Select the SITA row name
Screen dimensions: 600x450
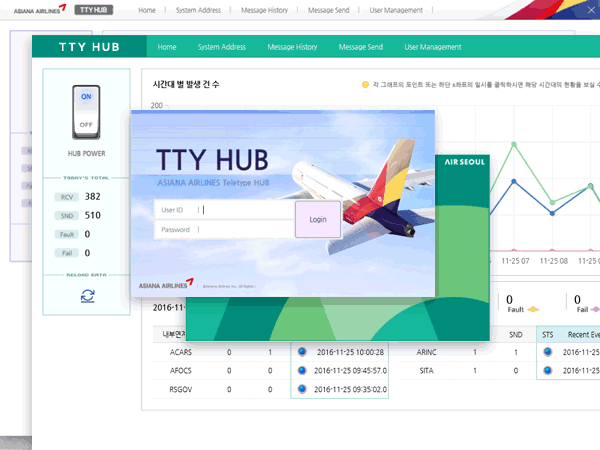[x=426, y=371]
